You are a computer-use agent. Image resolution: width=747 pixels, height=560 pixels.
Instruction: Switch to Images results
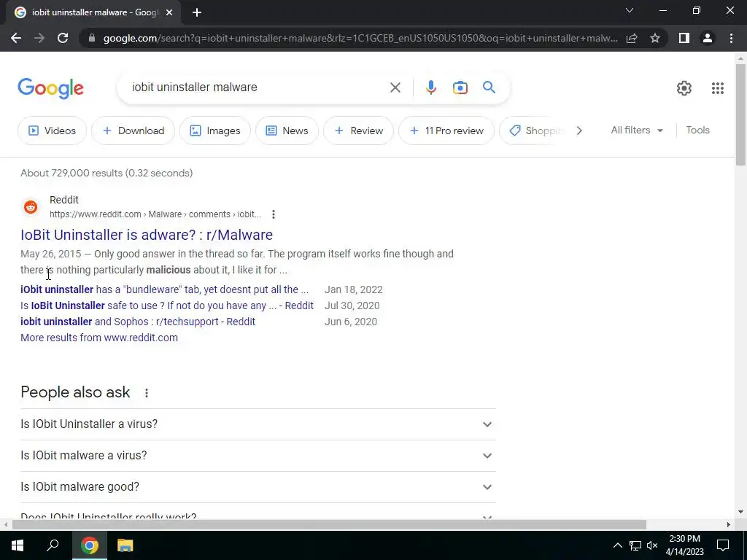(215, 131)
